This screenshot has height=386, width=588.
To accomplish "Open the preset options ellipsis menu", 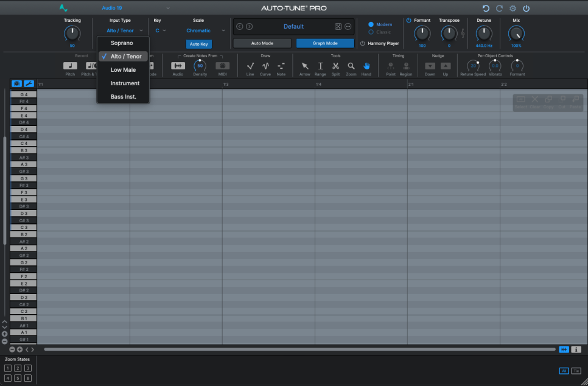I will 348,27.
